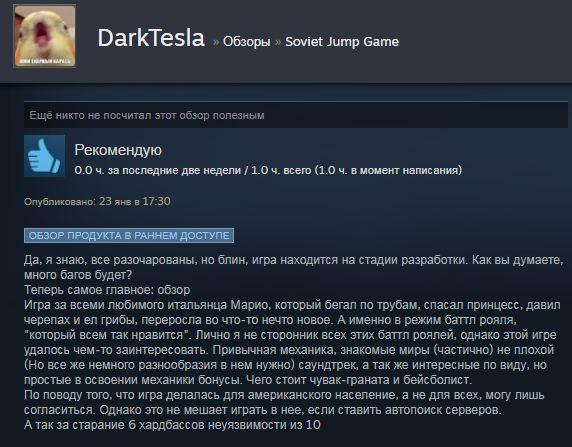This screenshot has width=572, height=447.
Task: Click the caption text inside the avatar image
Action: pyautogui.click(x=45, y=61)
